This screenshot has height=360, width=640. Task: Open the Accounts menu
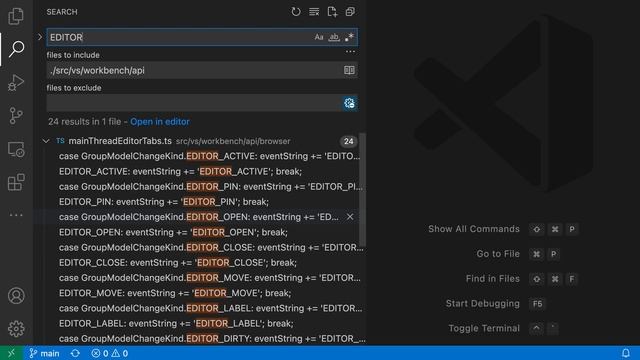click(x=16, y=296)
